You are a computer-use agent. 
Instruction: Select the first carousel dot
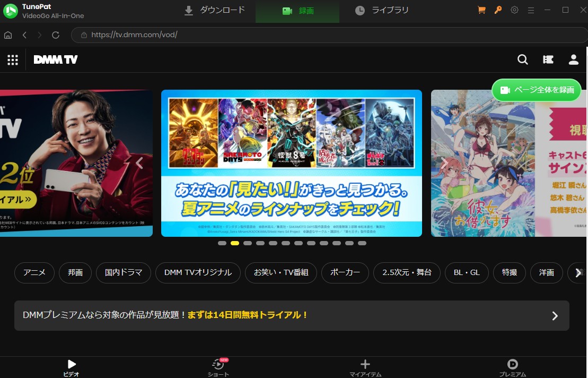pyautogui.click(x=222, y=243)
